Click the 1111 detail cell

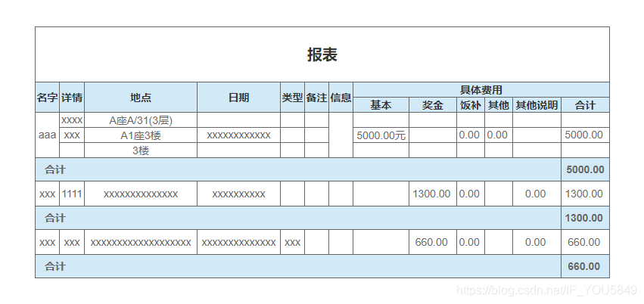(x=72, y=194)
